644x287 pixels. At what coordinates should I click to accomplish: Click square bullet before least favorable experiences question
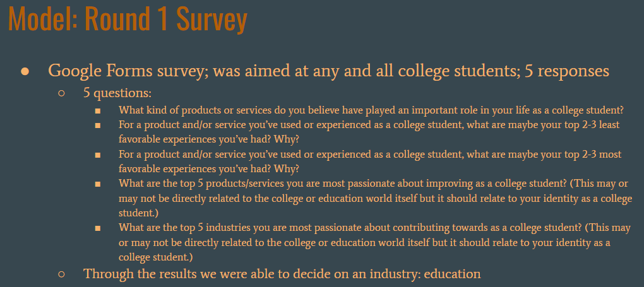[98, 125]
